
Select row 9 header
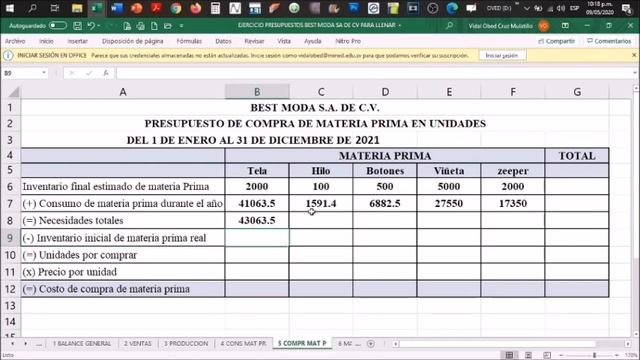(x=10, y=238)
